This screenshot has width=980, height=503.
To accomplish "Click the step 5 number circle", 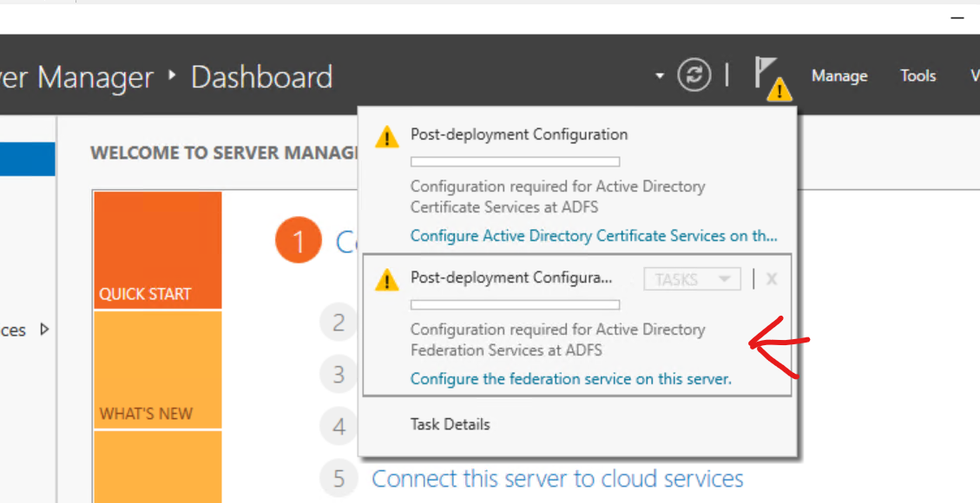I will point(339,478).
